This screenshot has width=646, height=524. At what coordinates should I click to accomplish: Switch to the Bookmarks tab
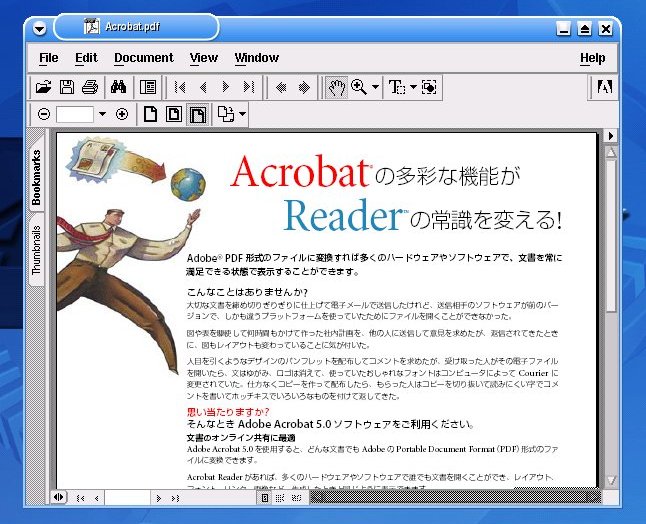pos(36,177)
